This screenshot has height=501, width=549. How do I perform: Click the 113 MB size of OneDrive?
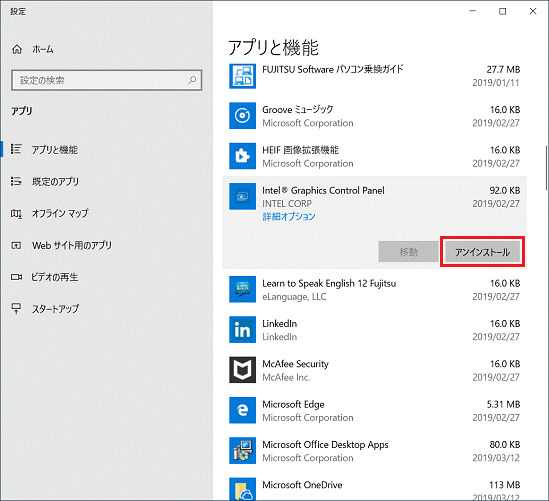505,485
